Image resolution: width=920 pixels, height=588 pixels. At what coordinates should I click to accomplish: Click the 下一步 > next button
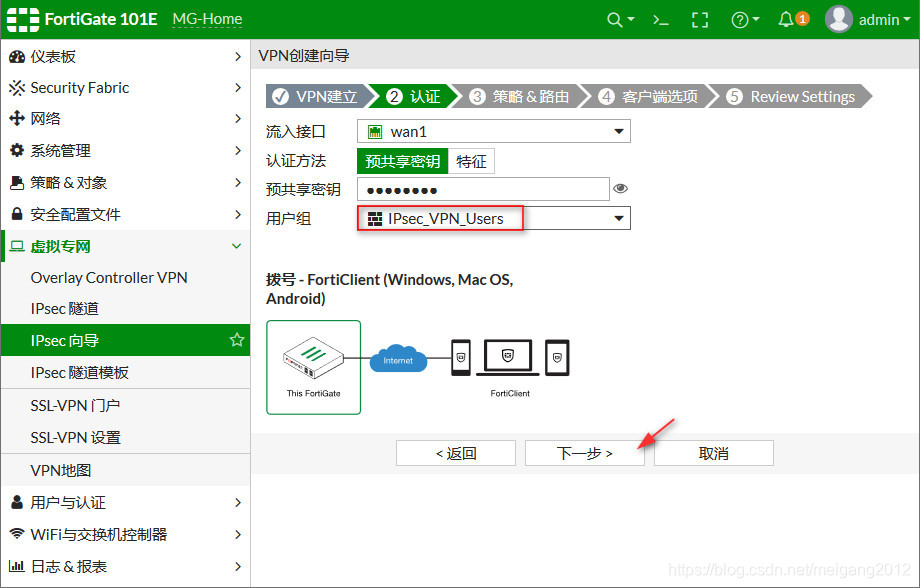point(584,453)
